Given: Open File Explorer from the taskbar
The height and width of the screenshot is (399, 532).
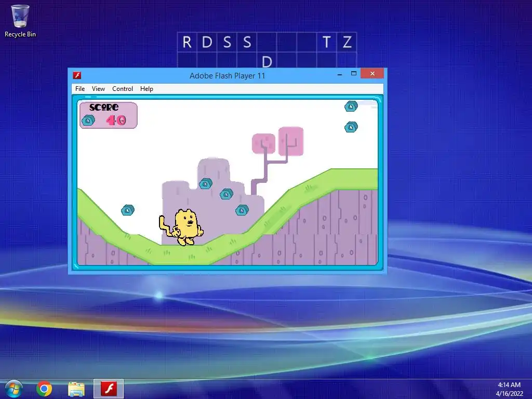Looking at the screenshot, I should point(76,389).
